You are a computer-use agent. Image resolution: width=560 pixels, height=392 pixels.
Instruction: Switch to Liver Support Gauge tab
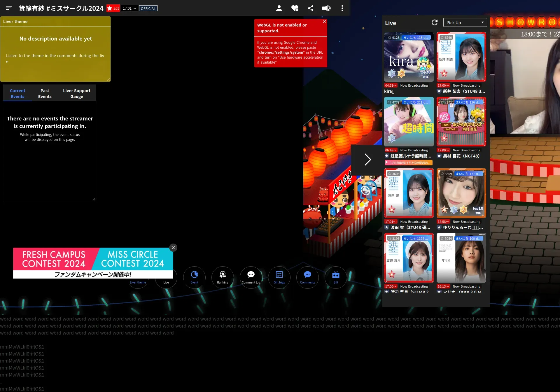click(x=77, y=94)
